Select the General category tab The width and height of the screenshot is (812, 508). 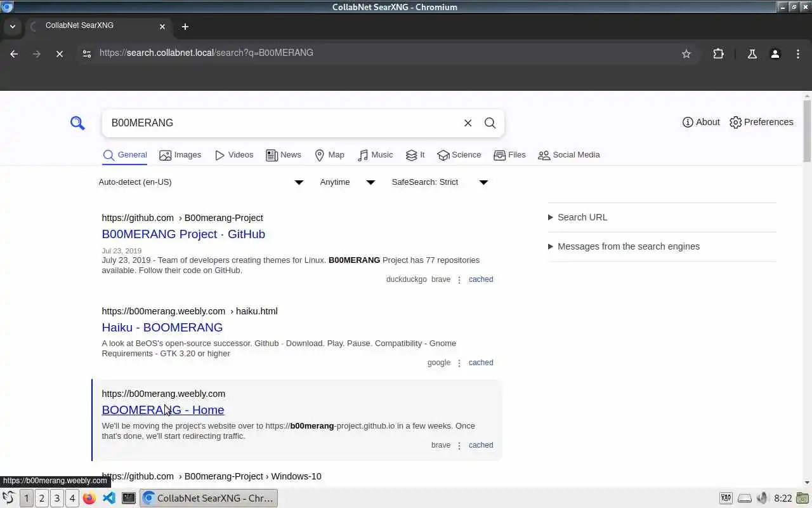(x=125, y=155)
